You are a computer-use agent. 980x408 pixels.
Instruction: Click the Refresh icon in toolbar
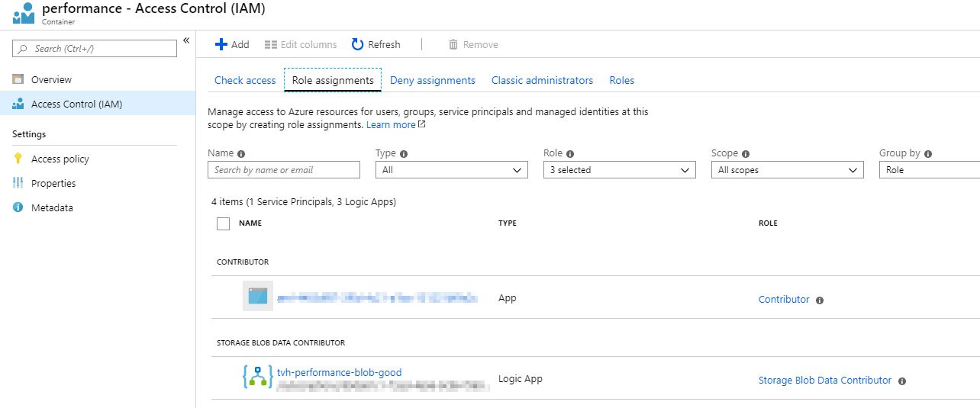point(357,45)
